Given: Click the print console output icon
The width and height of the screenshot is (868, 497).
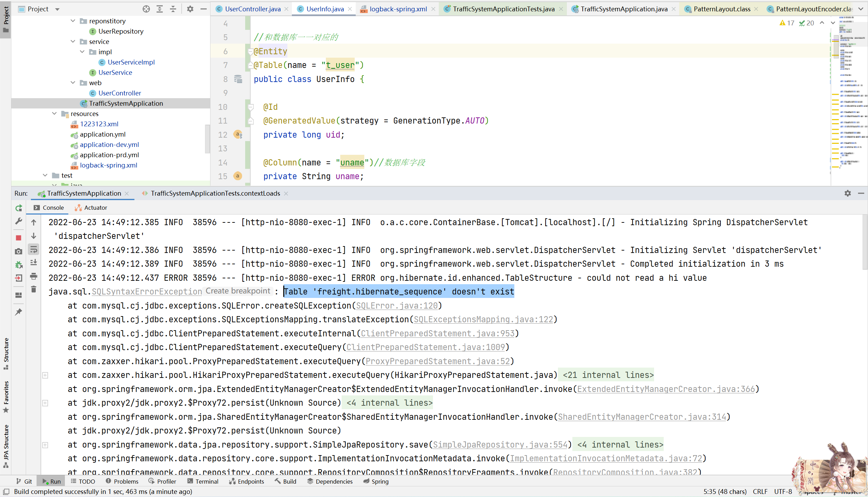Looking at the screenshot, I should (34, 276).
